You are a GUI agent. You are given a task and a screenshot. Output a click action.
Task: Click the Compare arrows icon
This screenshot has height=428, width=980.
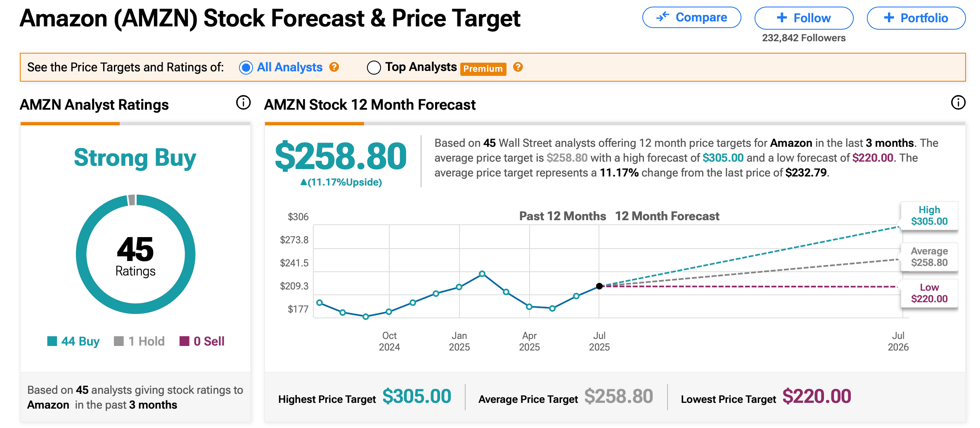coord(663,17)
